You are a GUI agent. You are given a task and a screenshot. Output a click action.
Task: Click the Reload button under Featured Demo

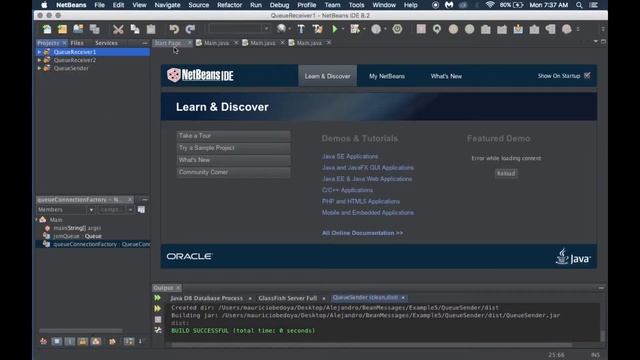(506, 173)
